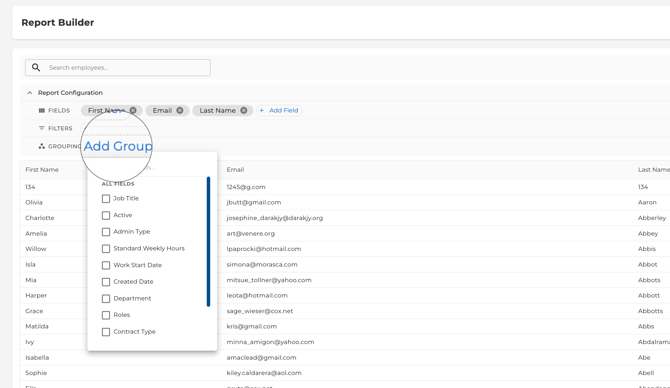Check the Job Title checkbox
Screen dimensions: 670x388
click(x=106, y=199)
